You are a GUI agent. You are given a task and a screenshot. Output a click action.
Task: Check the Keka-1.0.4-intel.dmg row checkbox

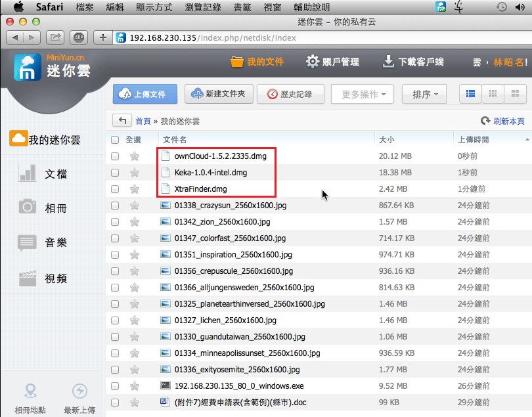115,172
